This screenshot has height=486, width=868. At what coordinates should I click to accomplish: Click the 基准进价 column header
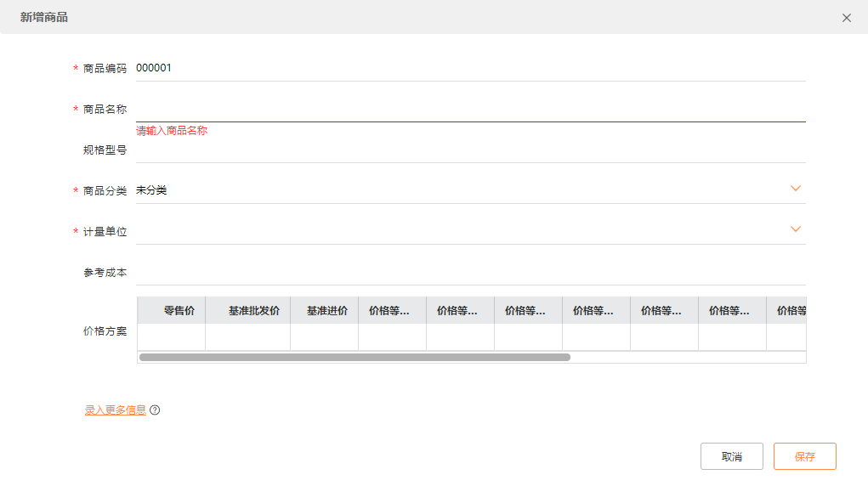point(326,311)
